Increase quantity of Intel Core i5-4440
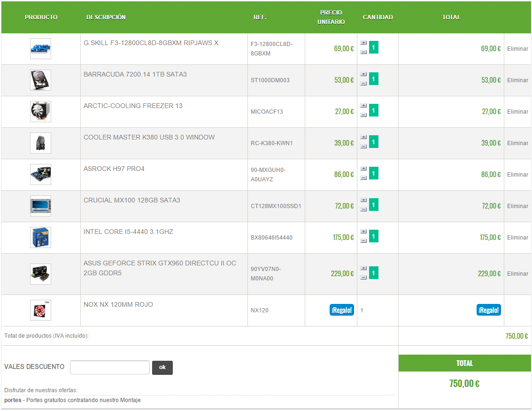 [x=363, y=232]
